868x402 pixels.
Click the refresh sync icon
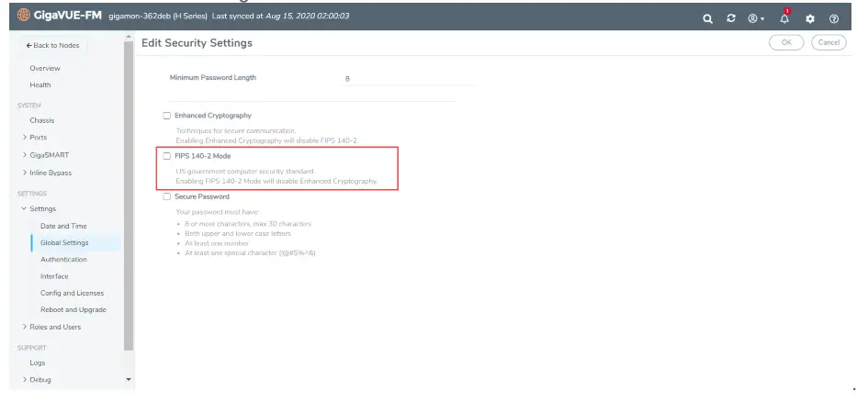tap(731, 18)
